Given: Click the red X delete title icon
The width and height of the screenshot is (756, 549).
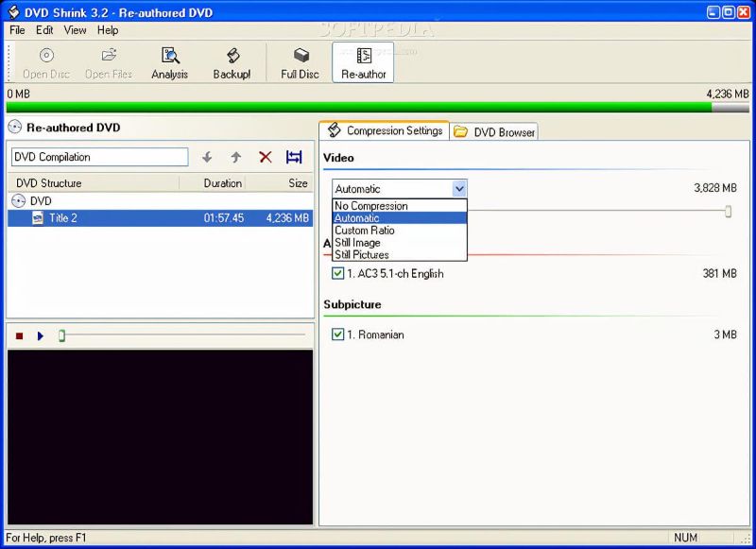Looking at the screenshot, I should [266, 157].
